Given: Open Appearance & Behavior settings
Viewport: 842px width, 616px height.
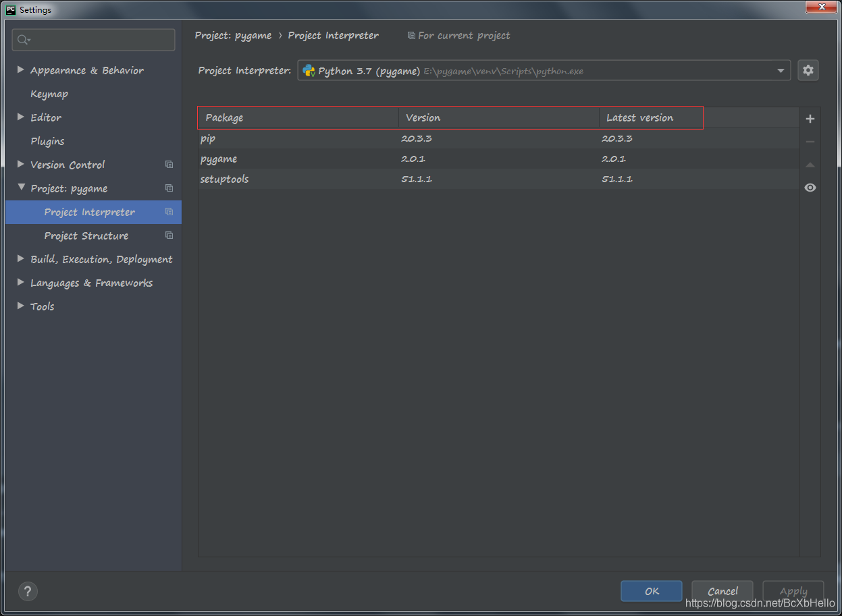Looking at the screenshot, I should pos(87,70).
